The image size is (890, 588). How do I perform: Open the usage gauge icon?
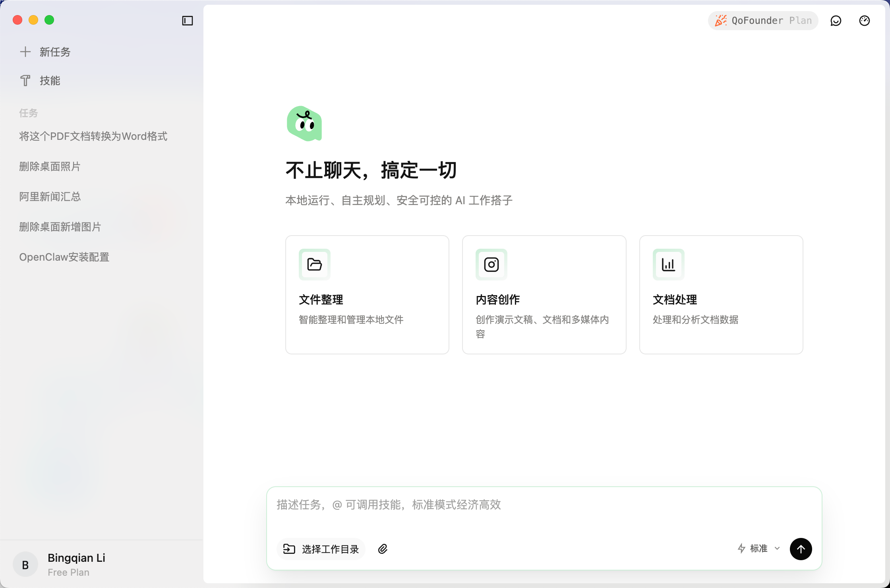pyautogui.click(x=865, y=21)
